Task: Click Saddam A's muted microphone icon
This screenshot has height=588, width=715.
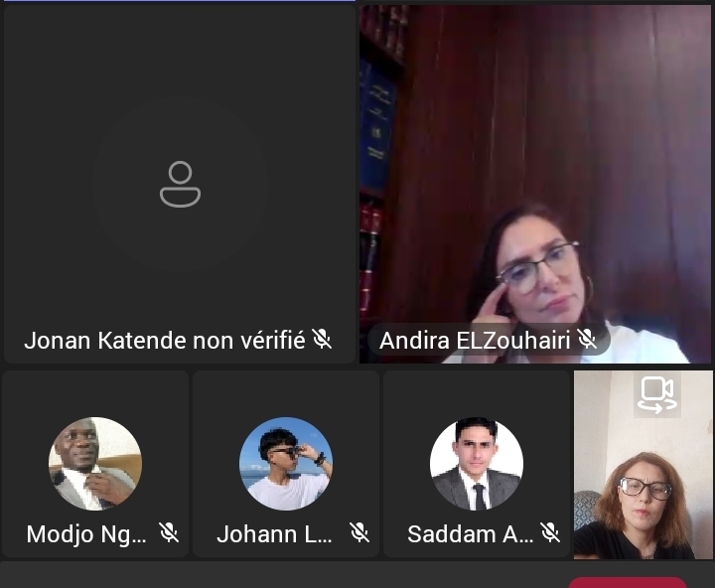Action: click(x=550, y=532)
